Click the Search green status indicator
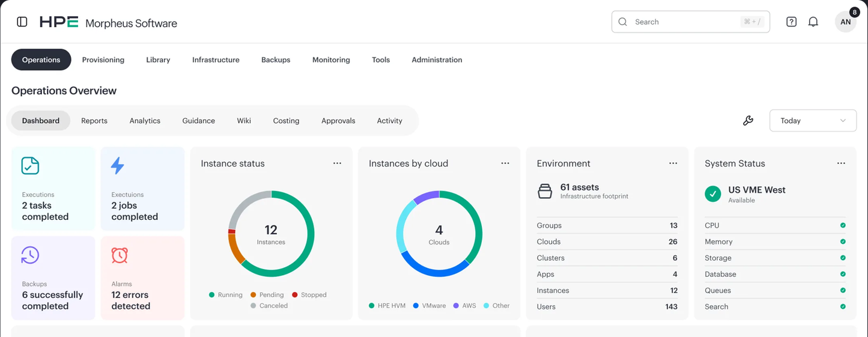868x337 pixels. pos(843,306)
